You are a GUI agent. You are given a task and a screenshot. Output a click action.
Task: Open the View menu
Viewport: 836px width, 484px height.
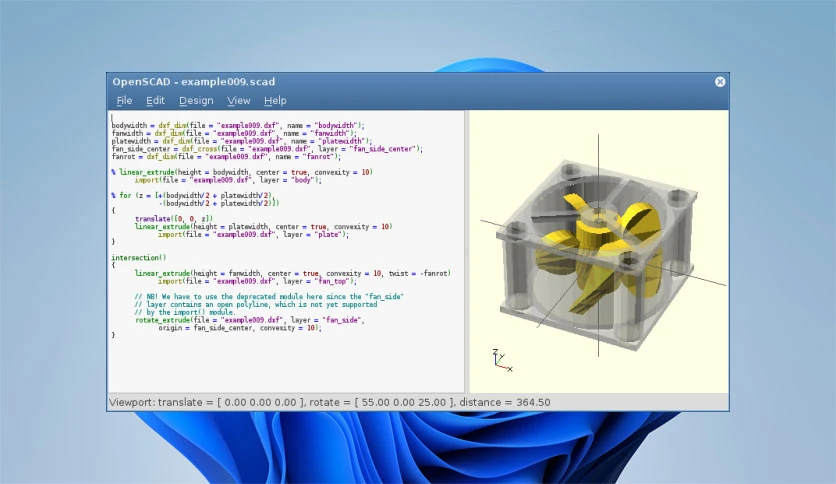coord(238,100)
